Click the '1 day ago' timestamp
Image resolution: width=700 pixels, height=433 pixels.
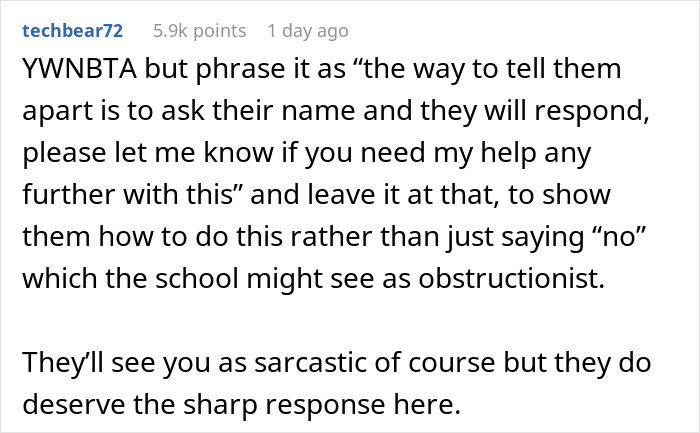308,31
